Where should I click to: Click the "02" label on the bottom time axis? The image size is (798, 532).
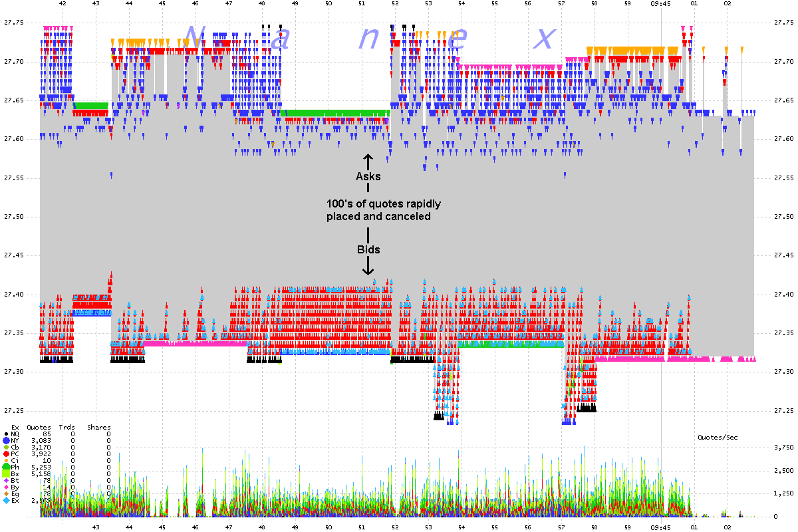coord(728,526)
